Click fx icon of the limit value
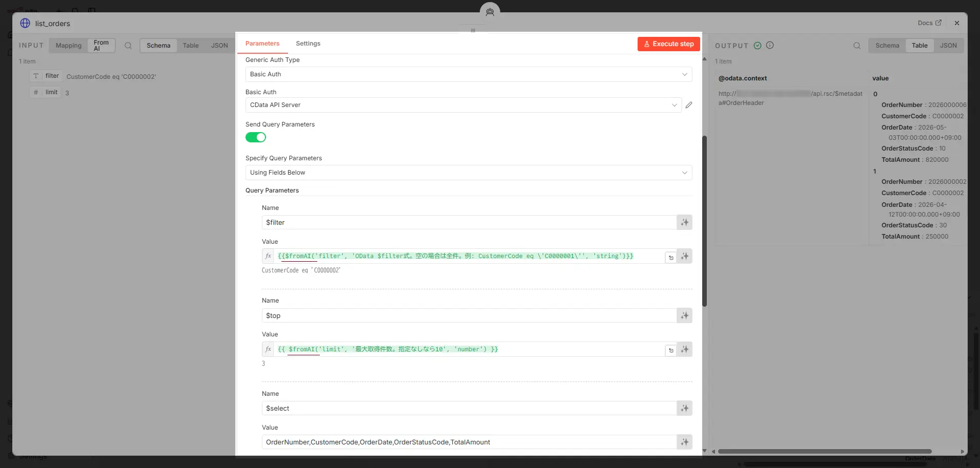Screen dimensions: 980x468 point(268,349)
